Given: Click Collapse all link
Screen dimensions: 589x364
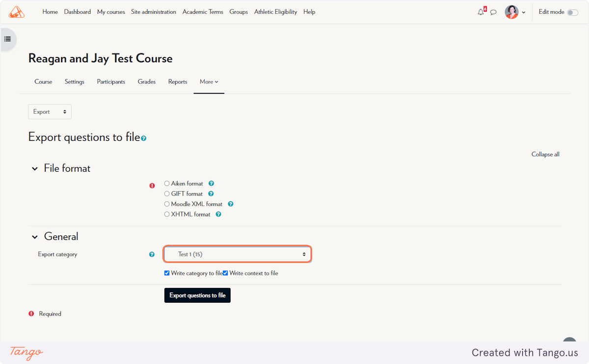Looking at the screenshot, I should pos(545,154).
